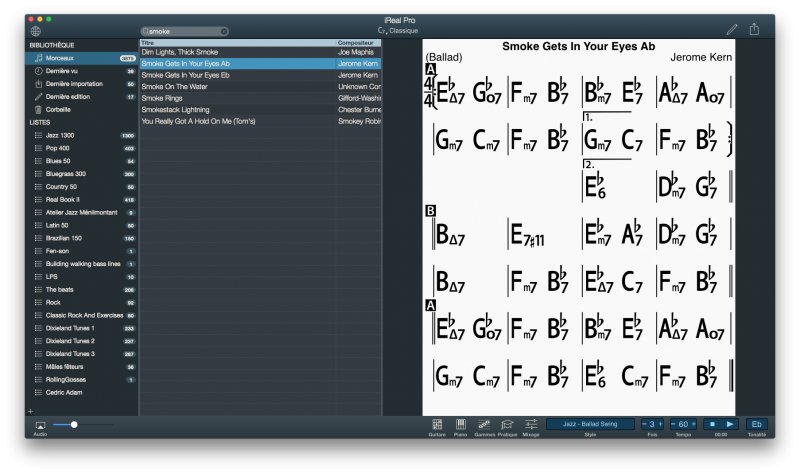Sort songs by Compositeur column header
Image resolution: width=800 pixels, height=474 pixels.
[x=359, y=43]
